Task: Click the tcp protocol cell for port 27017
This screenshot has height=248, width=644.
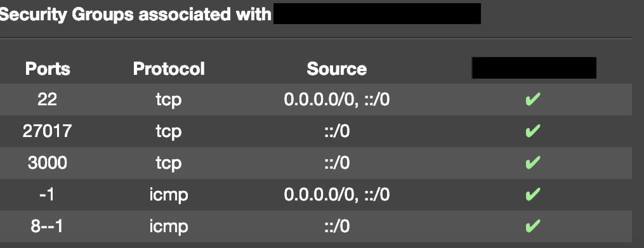Action: pos(168,131)
